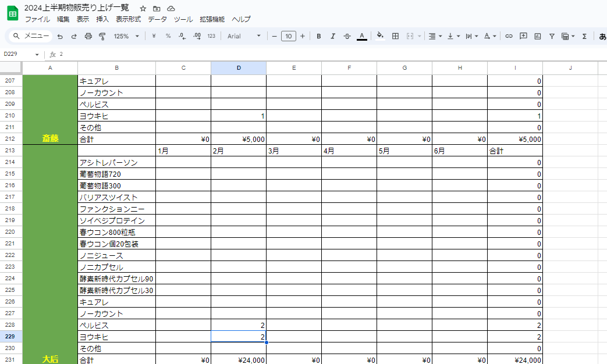Click the Name box showing D229
Screen dimensions: 607x364
pos(20,54)
